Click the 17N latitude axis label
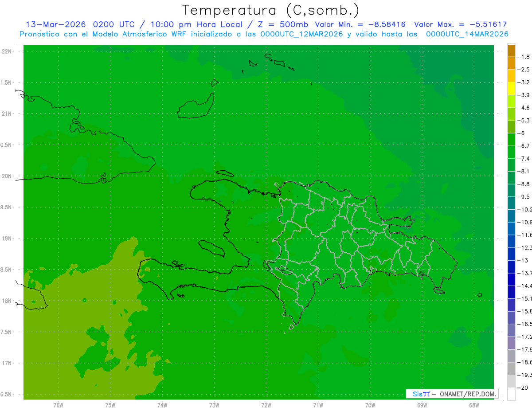Viewport: 532px width, 411px height. 7,363
